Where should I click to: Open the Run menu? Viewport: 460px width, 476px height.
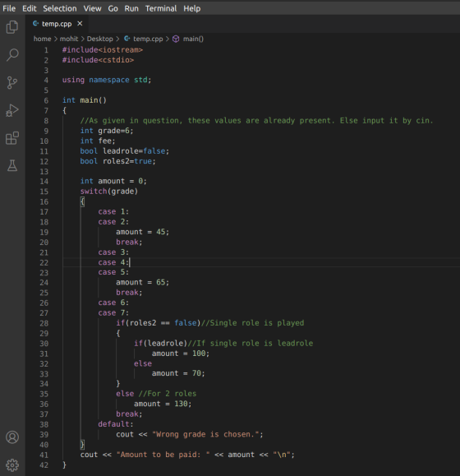tap(131, 8)
